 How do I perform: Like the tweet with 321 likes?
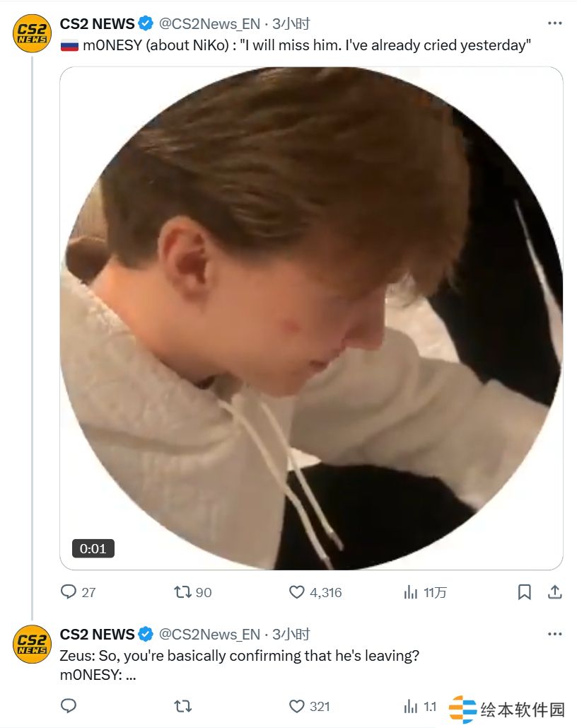click(298, 705)
